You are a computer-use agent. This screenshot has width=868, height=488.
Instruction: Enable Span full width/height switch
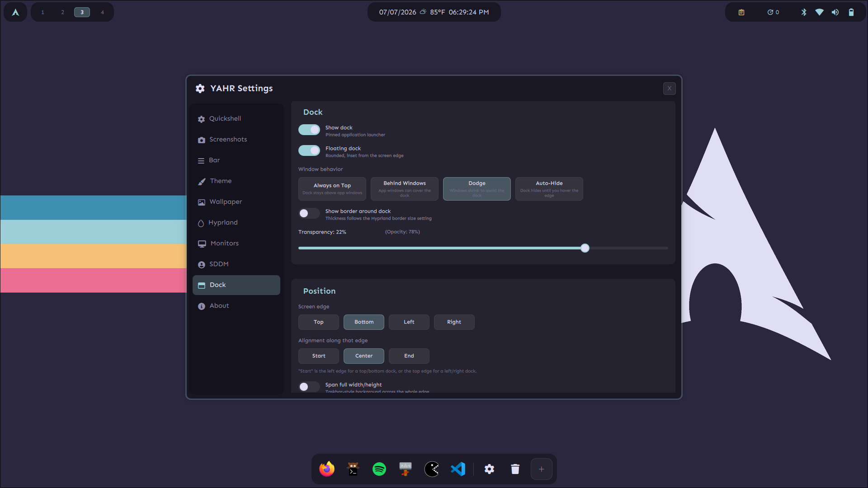(x=309, y=387)
